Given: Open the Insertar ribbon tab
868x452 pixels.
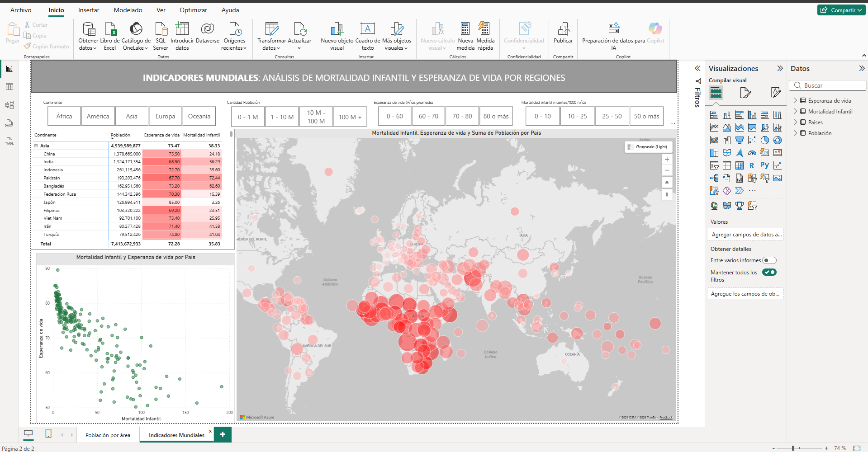Looking at the screenshot, I should click(x=89, y=10).
